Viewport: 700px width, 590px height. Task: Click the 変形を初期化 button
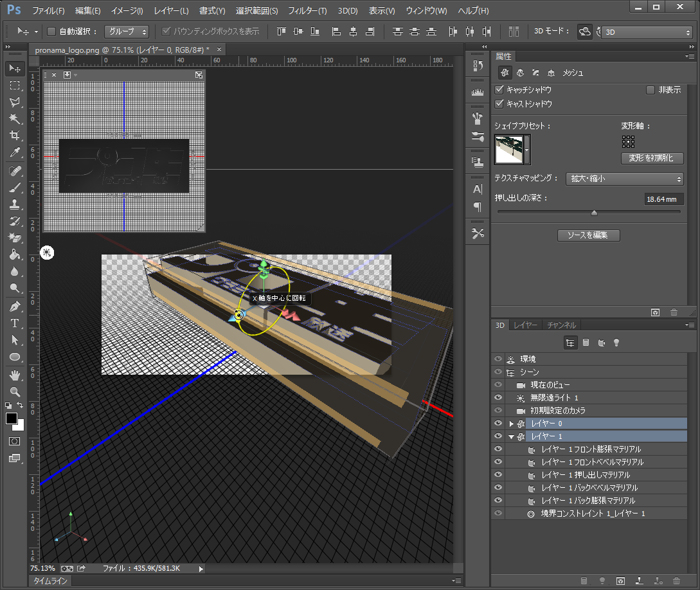[652, 158]
